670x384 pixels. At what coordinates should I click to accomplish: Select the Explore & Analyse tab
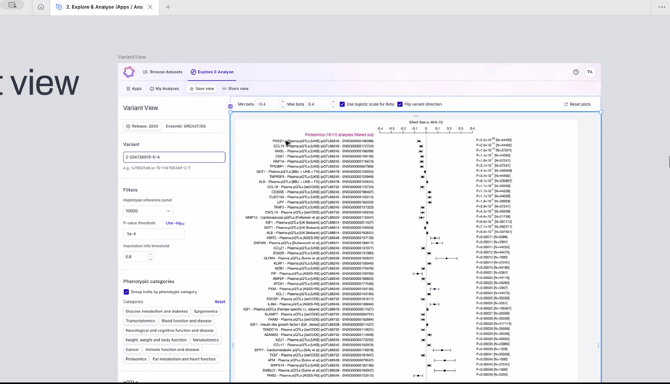[x=212, y=72]
